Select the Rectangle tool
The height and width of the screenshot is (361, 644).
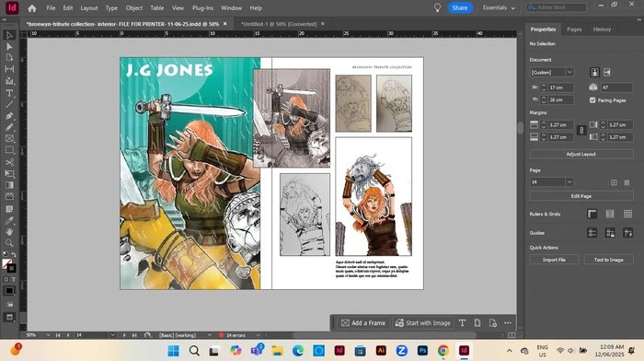point(9,150)
